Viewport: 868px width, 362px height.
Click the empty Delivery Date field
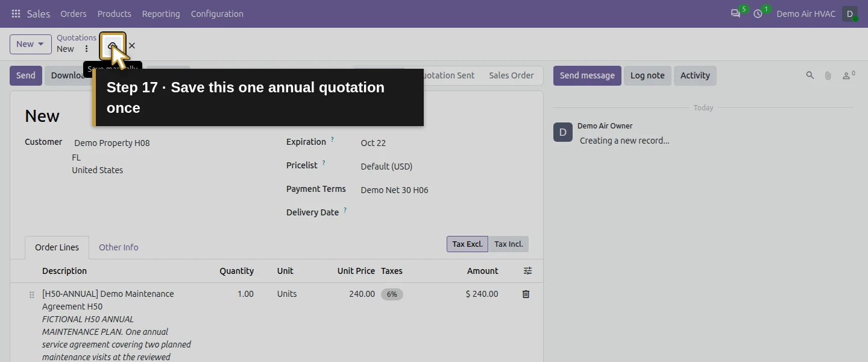point(444,214)
